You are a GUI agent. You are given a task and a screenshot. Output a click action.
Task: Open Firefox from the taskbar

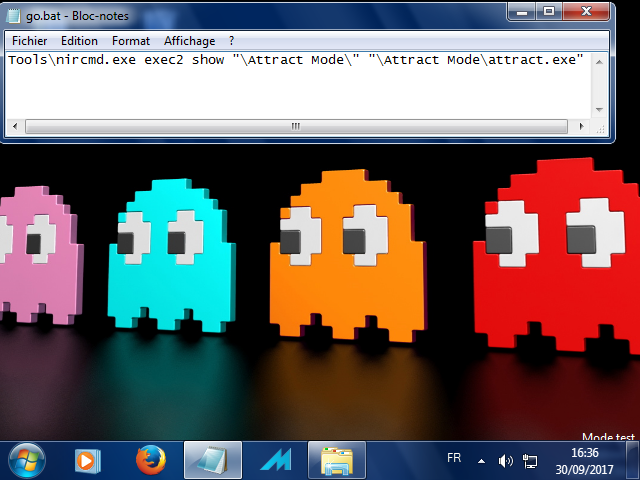coord(151,460)
